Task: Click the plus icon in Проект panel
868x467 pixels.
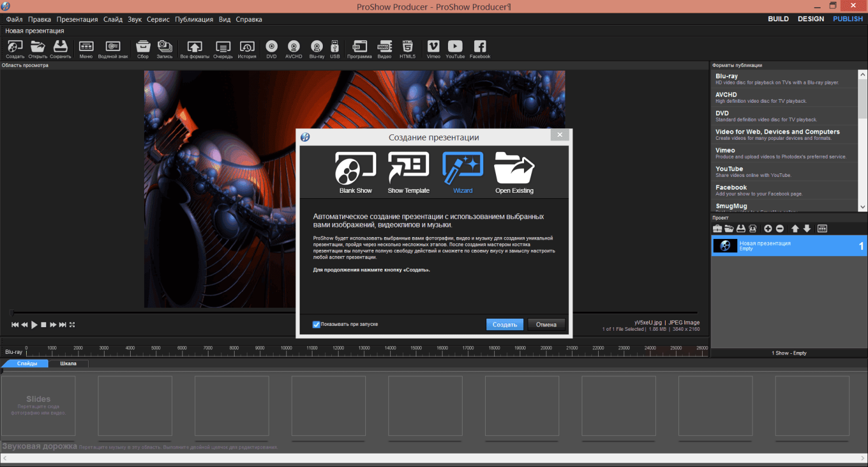Action: click(x=768, y=229)
